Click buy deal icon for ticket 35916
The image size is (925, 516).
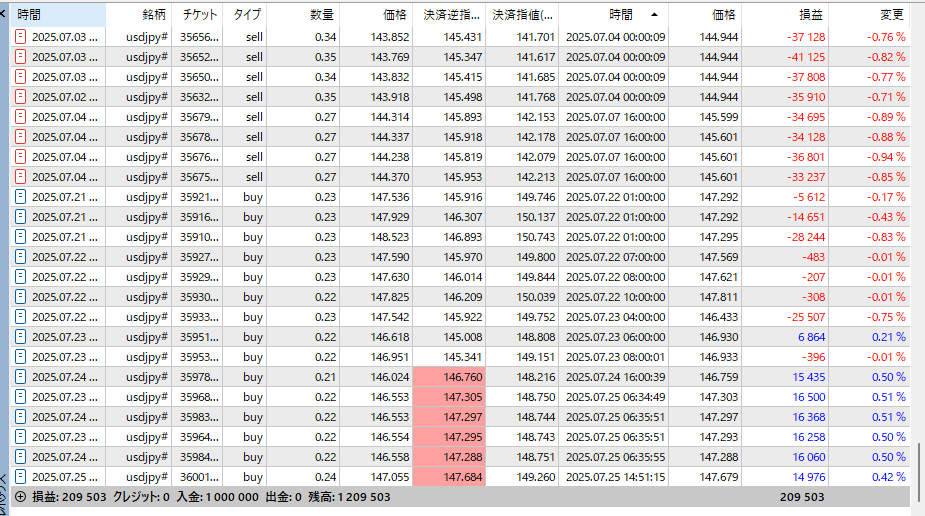click(20, 217)
